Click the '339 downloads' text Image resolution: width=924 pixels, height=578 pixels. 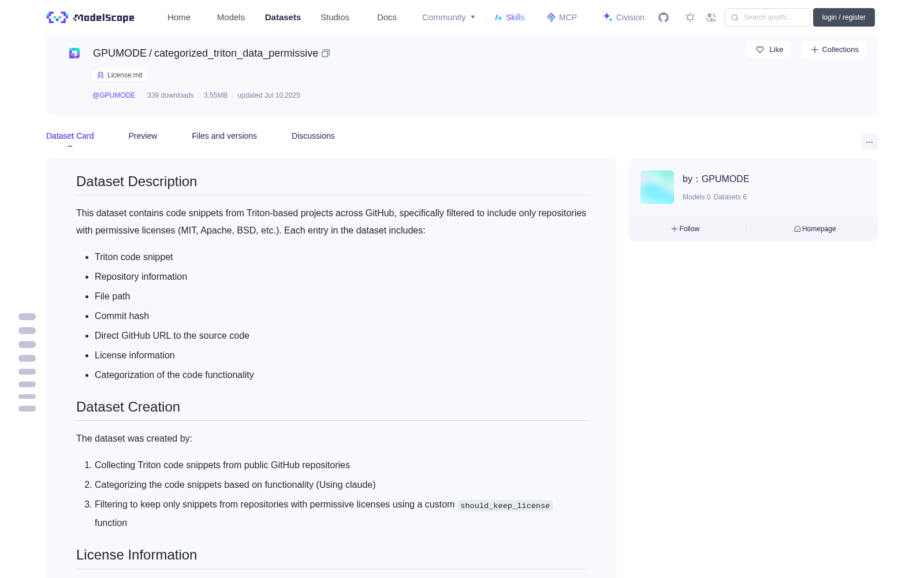[x=170, y=95]
